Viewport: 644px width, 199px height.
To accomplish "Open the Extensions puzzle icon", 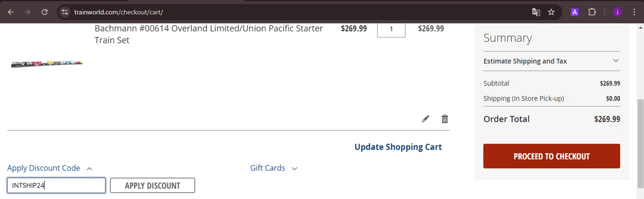I will (x=592, y=12).
